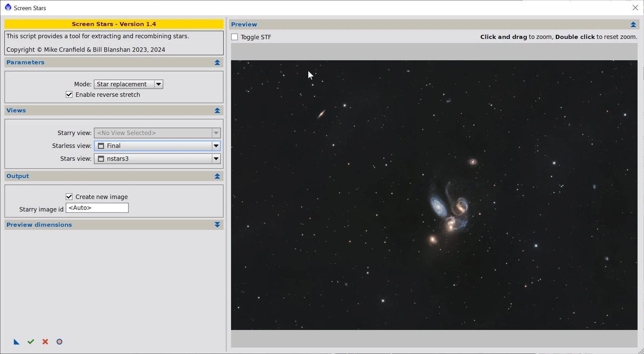Click the 'Screen Stars - Version 1.4' banner
The image size is (644, 354).
pyautogui.click(x=114, y=24)
